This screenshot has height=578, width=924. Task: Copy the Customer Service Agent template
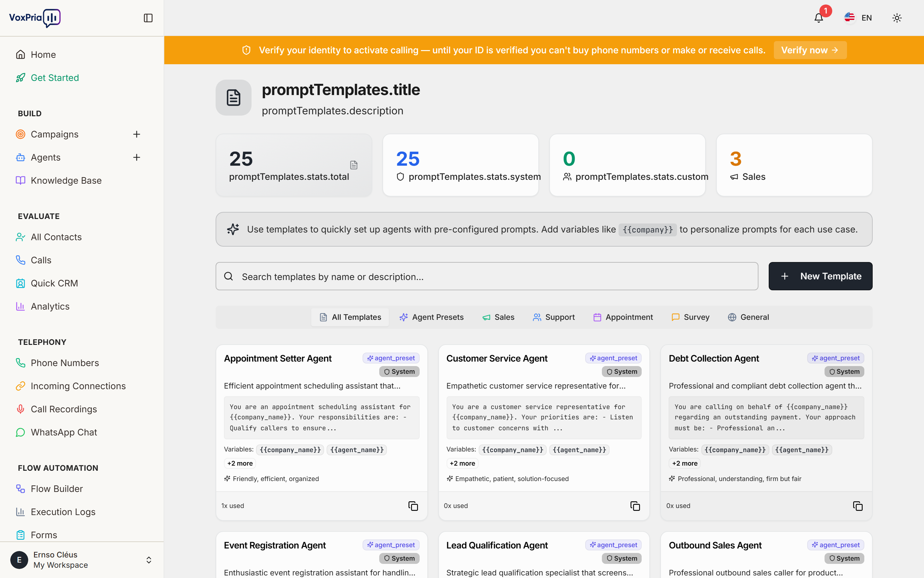[635, 506]
